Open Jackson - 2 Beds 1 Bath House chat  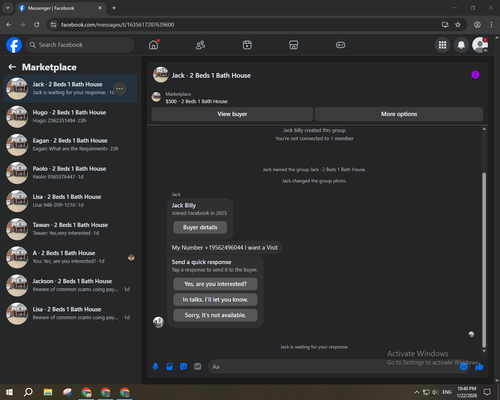point(70,285)
